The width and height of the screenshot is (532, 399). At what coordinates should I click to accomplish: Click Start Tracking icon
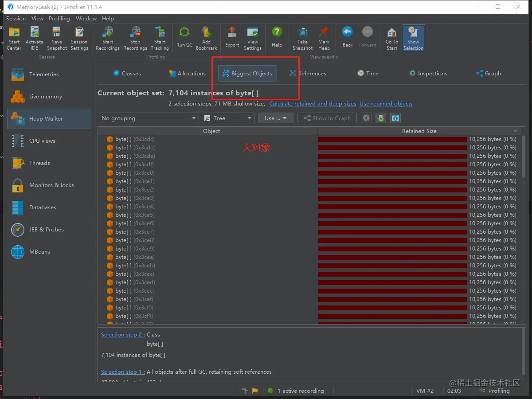(x=160, y=38)
